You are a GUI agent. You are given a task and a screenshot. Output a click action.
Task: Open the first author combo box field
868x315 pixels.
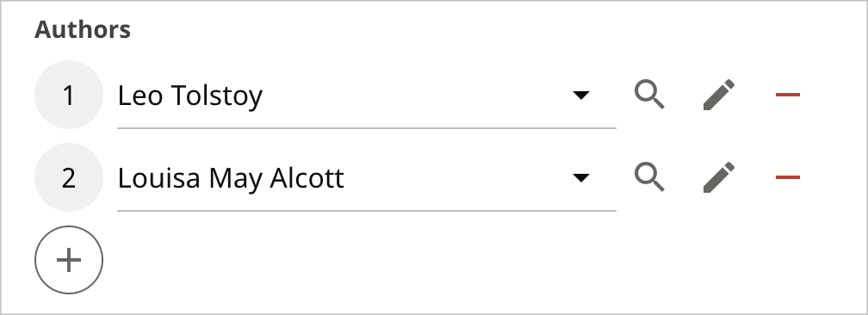tap(367, 96)
